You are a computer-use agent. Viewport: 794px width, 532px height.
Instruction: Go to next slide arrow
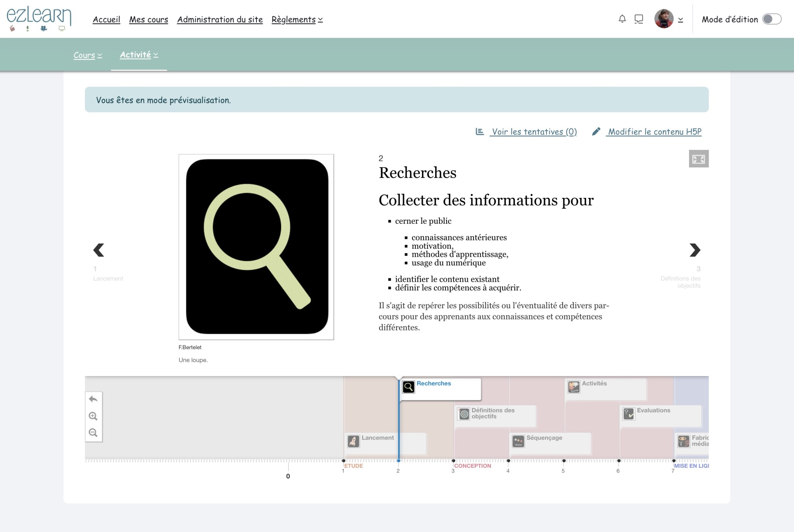[694, 250]
